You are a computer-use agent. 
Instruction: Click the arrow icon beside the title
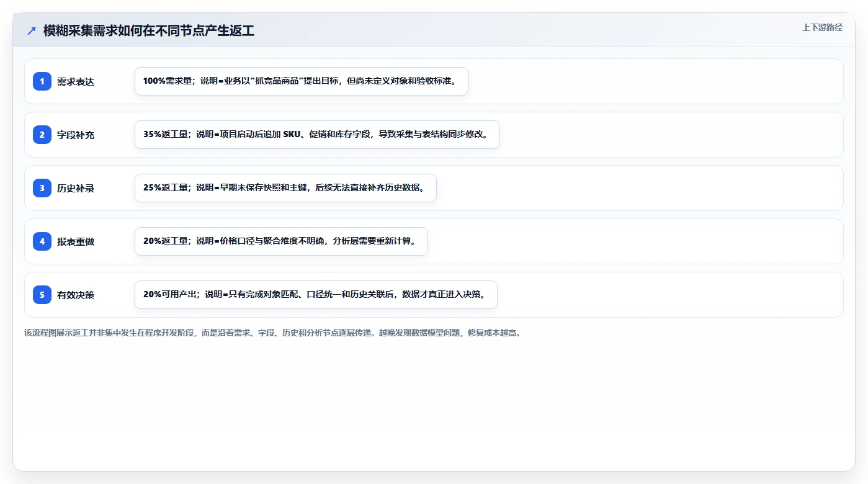tap(32, 31)
